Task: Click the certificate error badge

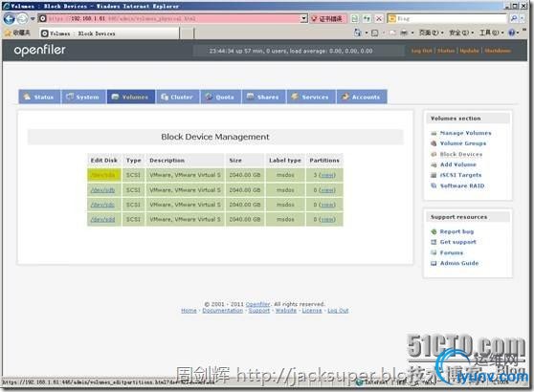Action: (x=328, y=19)
